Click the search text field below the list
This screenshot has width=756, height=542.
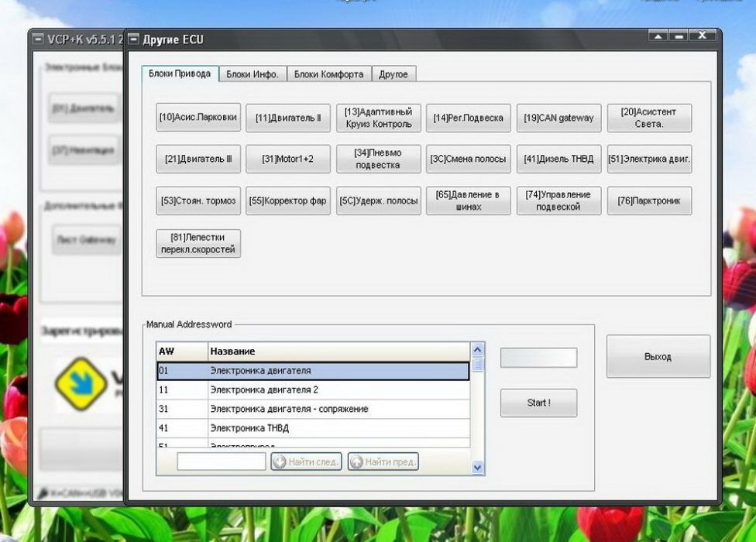coord(222,461)
